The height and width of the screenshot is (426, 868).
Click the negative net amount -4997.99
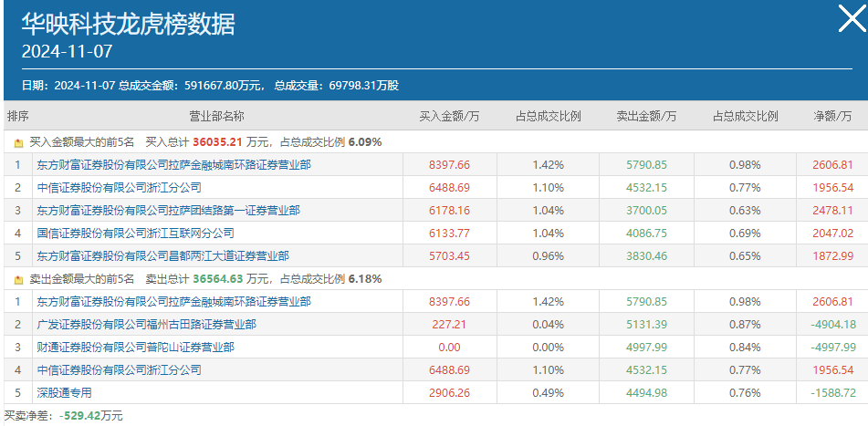[832, 347]
